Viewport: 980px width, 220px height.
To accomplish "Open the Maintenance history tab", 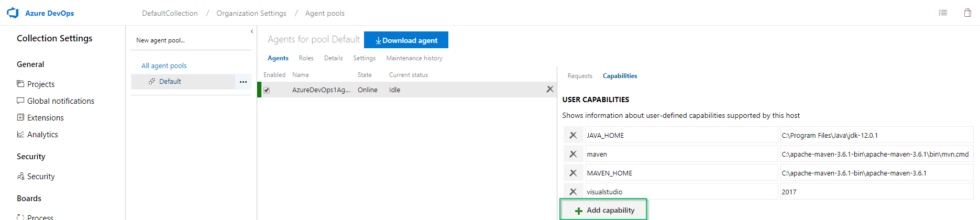I will click(x=414, y=58).
